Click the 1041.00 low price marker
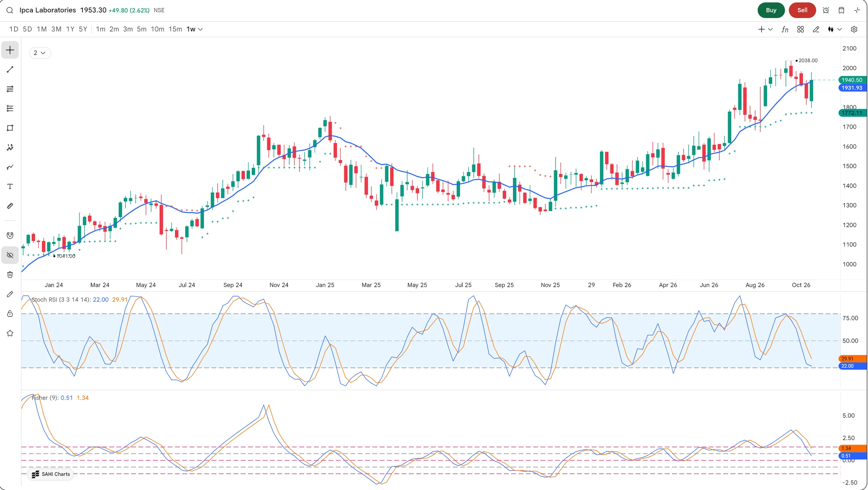This screenshot has width=868, height=490. [64, 256]
